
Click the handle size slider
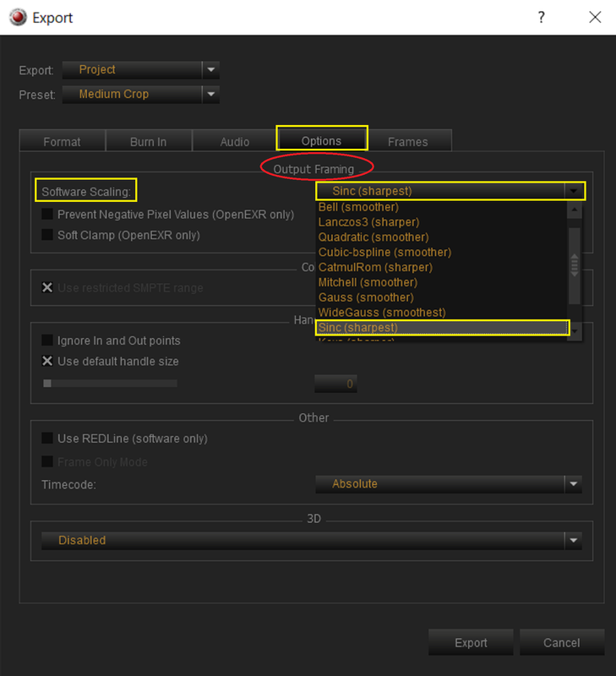pos(110,384)
